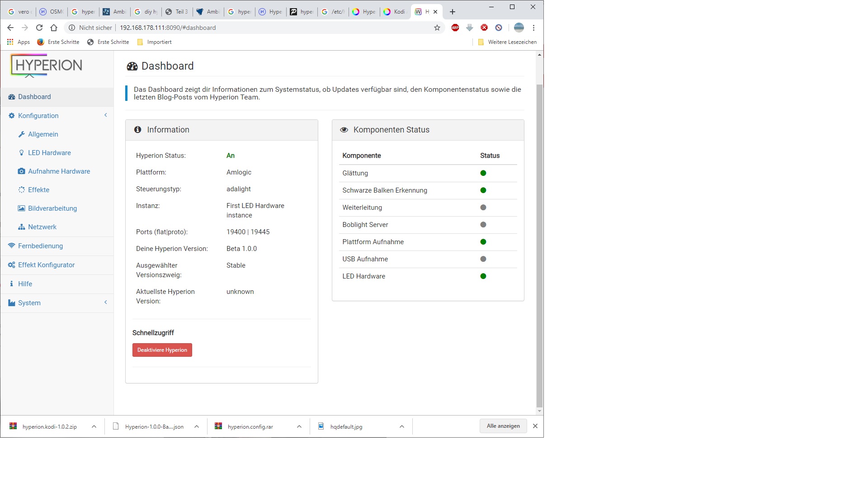Click the 'adalight' Steuerungstyp value

point(239,189)
